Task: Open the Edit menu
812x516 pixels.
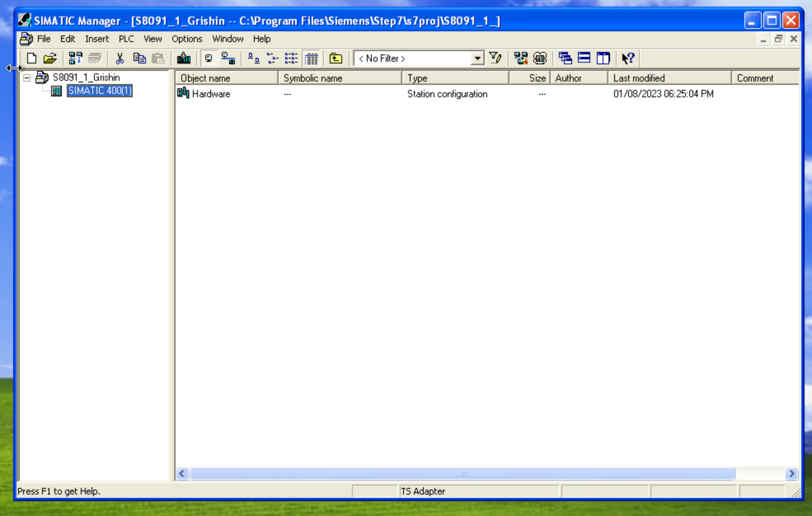Action: coord(67,39)
